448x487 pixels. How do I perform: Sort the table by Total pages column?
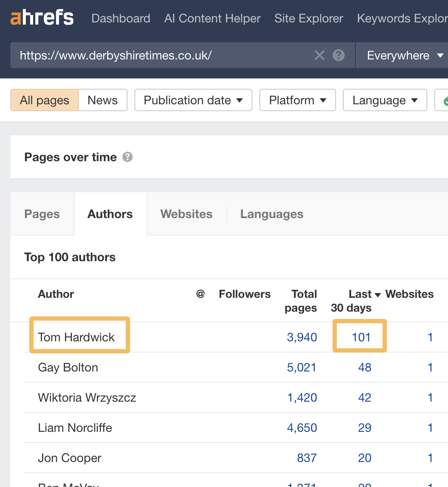(x=304, y=301)
